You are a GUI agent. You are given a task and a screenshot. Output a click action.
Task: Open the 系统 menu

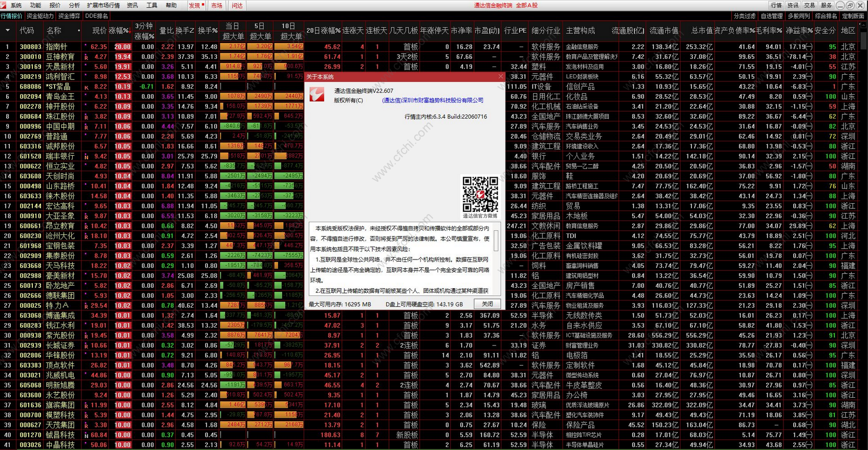tap(16, 5)
